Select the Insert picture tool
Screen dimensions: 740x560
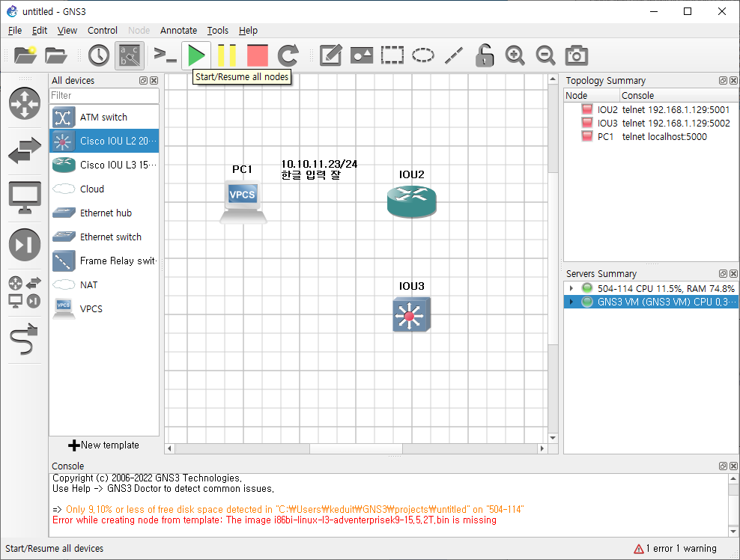coord(362,55)
